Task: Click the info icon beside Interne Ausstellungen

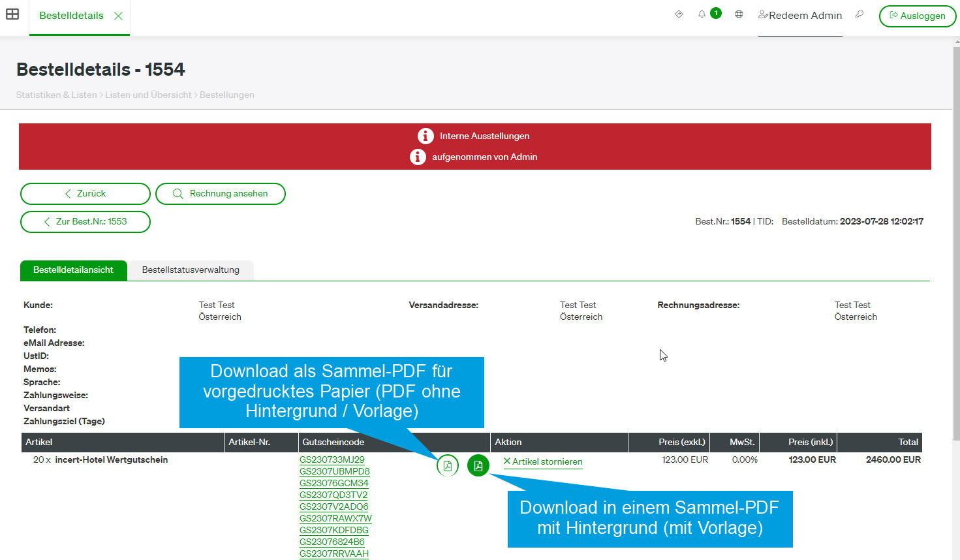Action: [x=426, y=136]
